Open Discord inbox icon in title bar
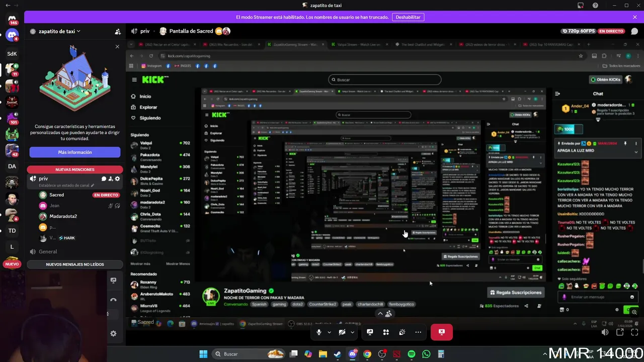Viewport: 644px width, 362px height. (x=581, y=6)
